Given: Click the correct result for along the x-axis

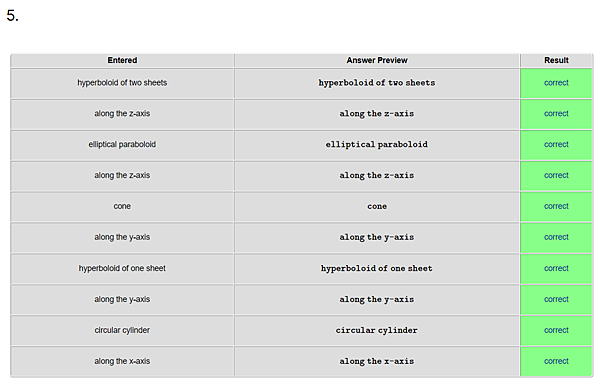Looking at the screenshot, I should pos(556,361).
